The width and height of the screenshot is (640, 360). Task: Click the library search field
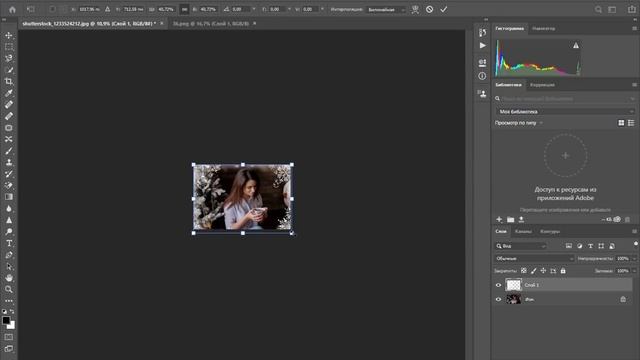pyautogui.click(x=565, y=98)
